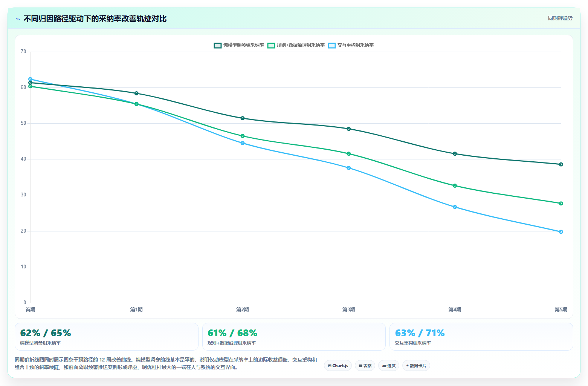This screenshot has width=588, height=386.
Task: Open the 61% / 68% stat card
Action: (x=294, y=337)
